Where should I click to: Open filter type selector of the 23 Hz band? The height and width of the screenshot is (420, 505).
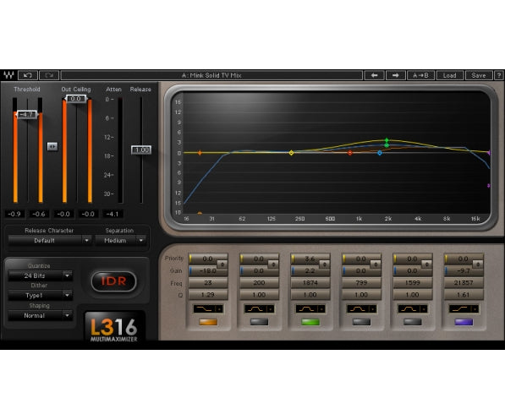click(208, 309)
